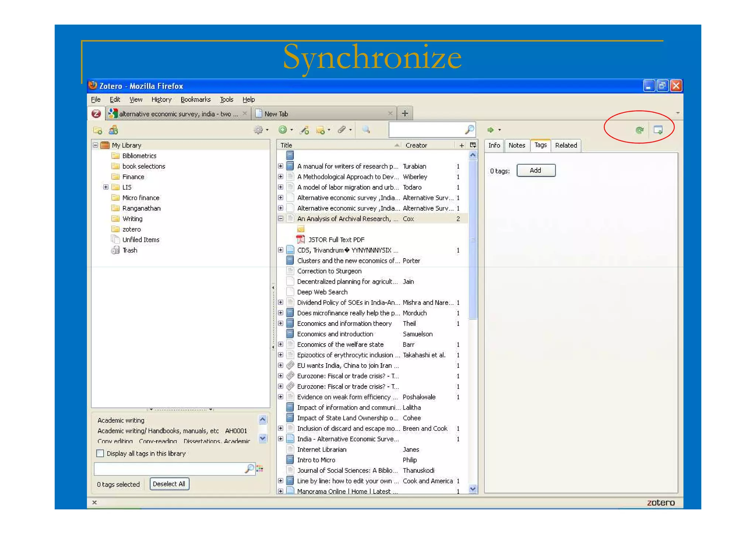The width and height of the screenshot is (756, 534).
Task: Click the New Collection folder icon
Action: click(x=97, y=130)
